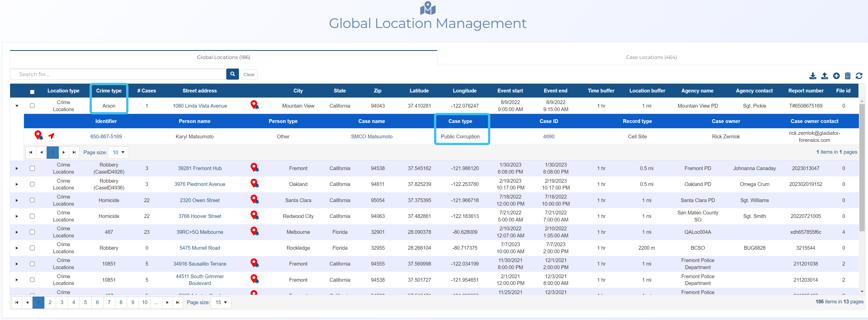Open the SMCO Matsumoto case link
The height and width of the screenshot is (320, 868).
pos(371,137)
